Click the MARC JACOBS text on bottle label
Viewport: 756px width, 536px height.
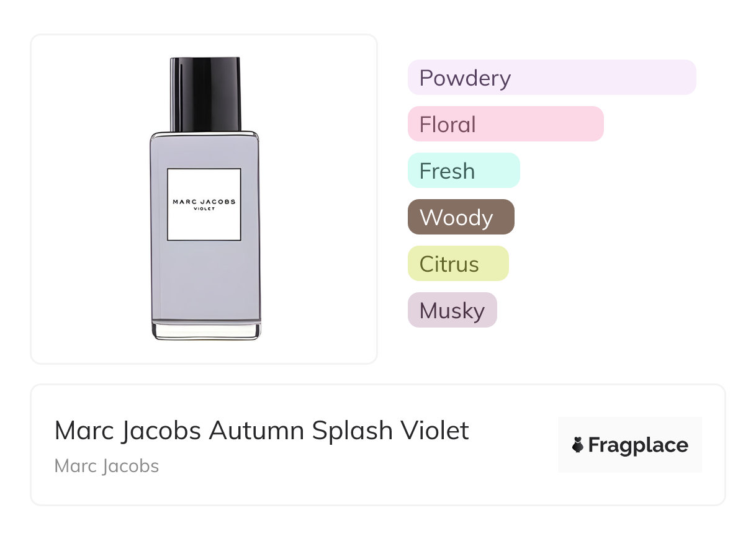204,202
